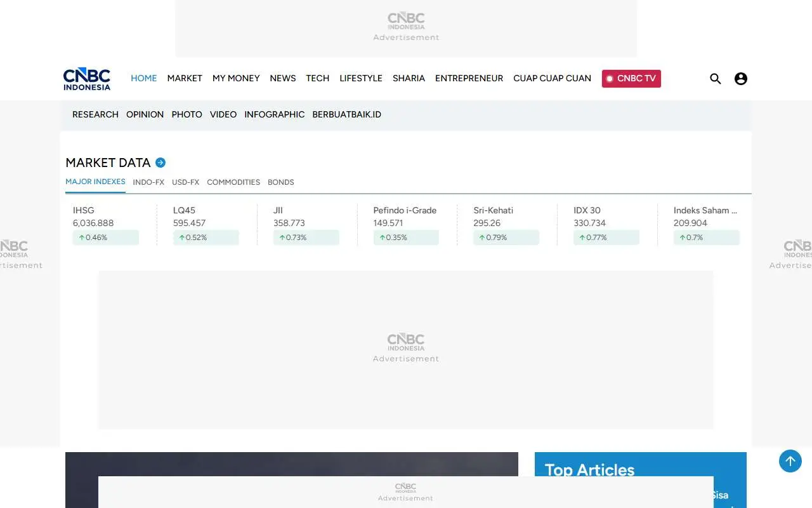Open the INFOGRAPHIC link
Viewport: 812px width, 508px height.
[275, 114]
